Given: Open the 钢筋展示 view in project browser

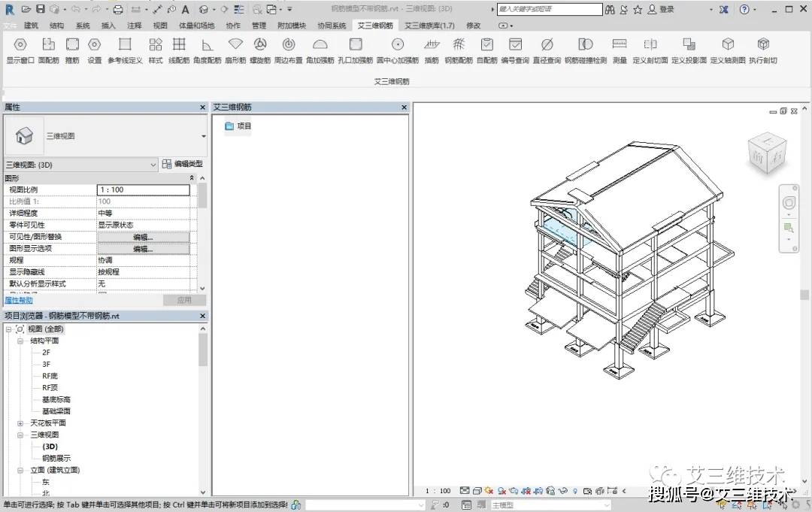Looking at the screenshot, I should [x=56, y=458].
